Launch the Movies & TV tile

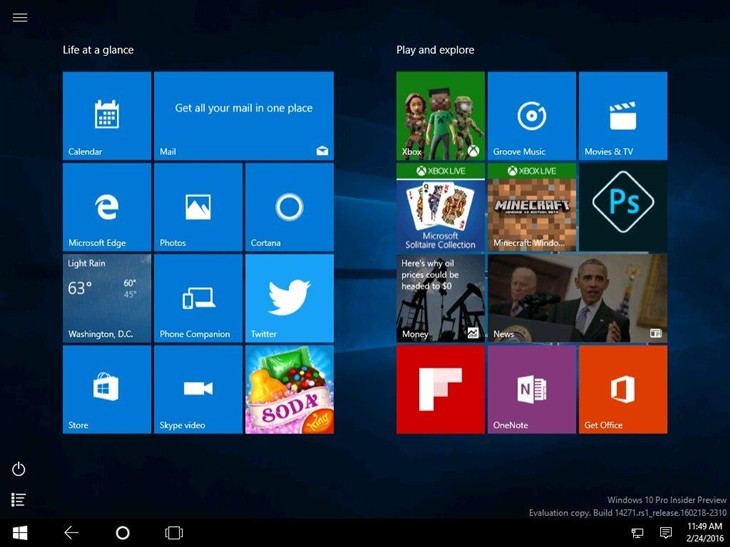coord(622,116)
